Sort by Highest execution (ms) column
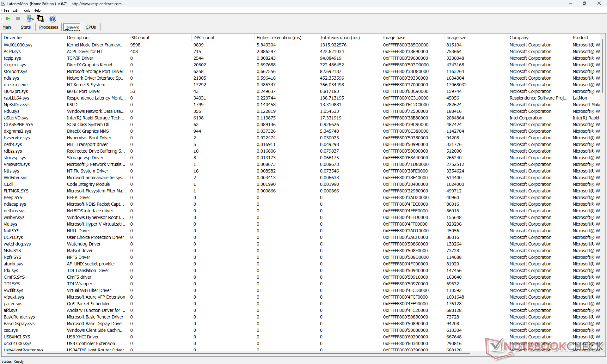 click(x=279, y=38)
